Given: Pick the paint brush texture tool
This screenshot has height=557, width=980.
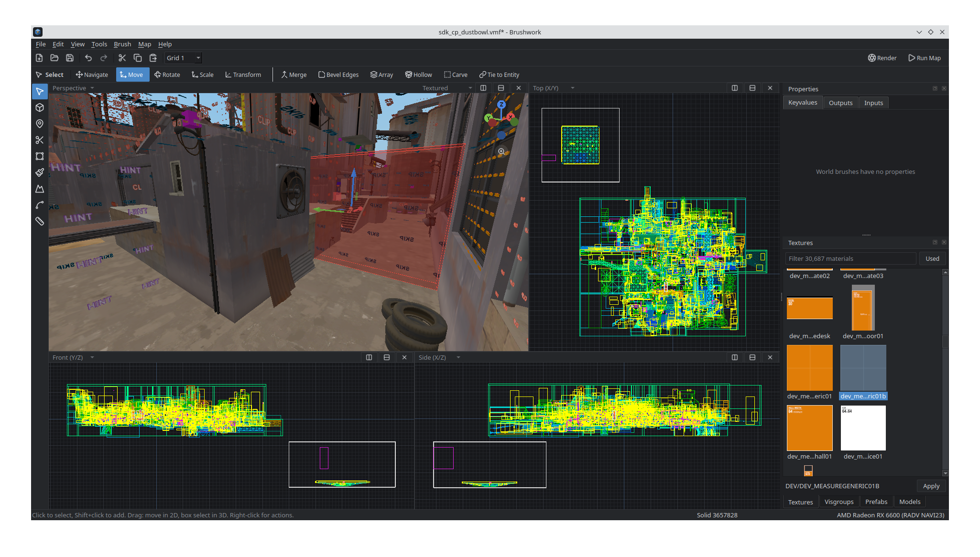Looking at the screenshot, I should click(x=40, y=172).
